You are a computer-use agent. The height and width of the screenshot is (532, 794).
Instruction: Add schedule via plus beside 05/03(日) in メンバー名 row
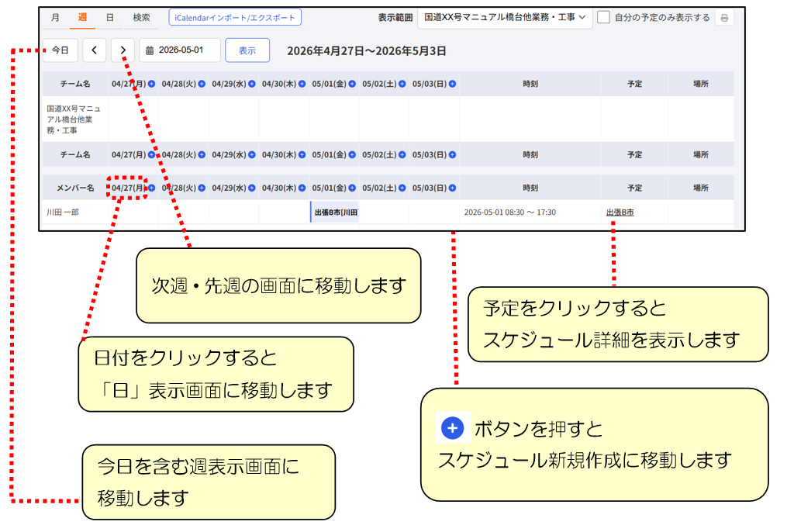coord(452,188)
